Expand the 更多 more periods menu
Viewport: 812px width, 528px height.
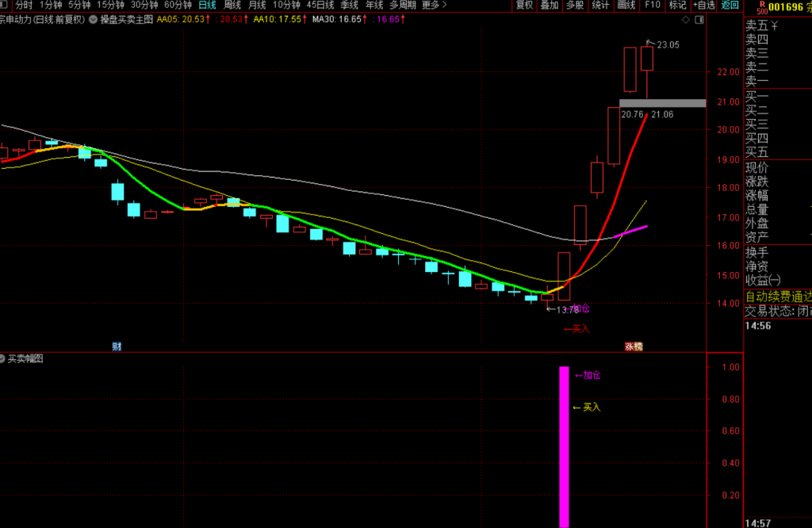coord(434,6)
